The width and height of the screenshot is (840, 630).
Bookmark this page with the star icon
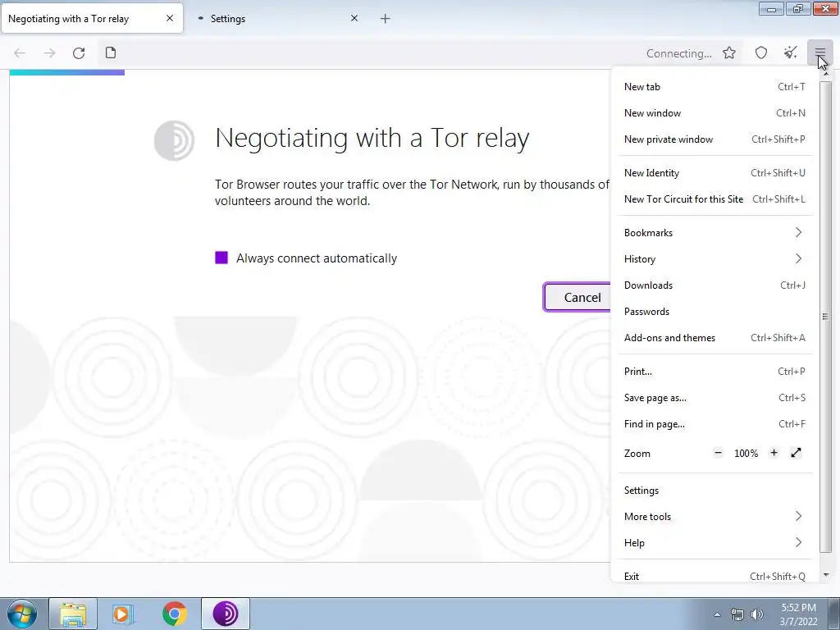729,52
